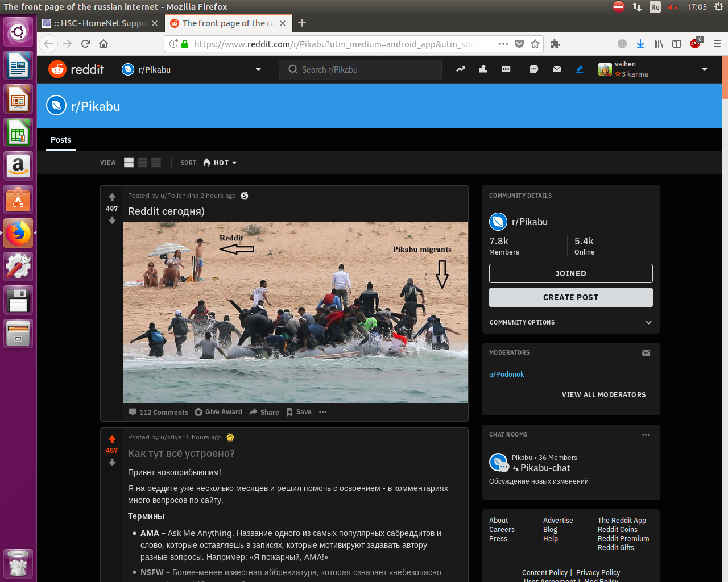This screenshot has height=582, width=728.
Task: Click VIEW ALL MODERATORS
Action: click(x=603, y=394)
